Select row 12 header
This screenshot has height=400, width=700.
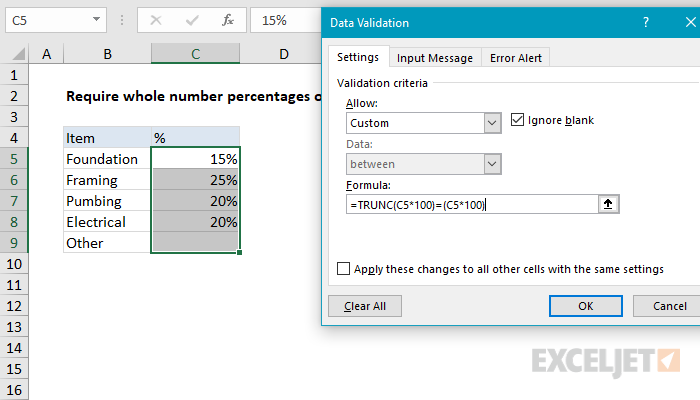(x=14, y=306)
